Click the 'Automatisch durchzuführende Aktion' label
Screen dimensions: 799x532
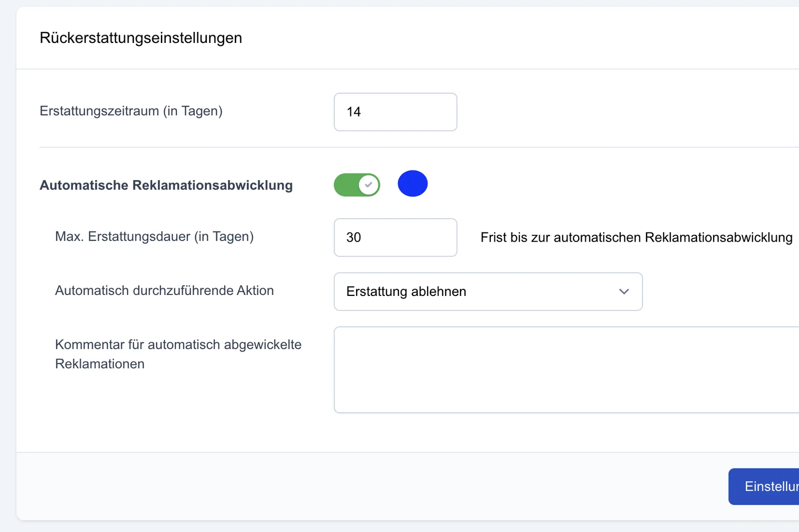tap(164, 290)
